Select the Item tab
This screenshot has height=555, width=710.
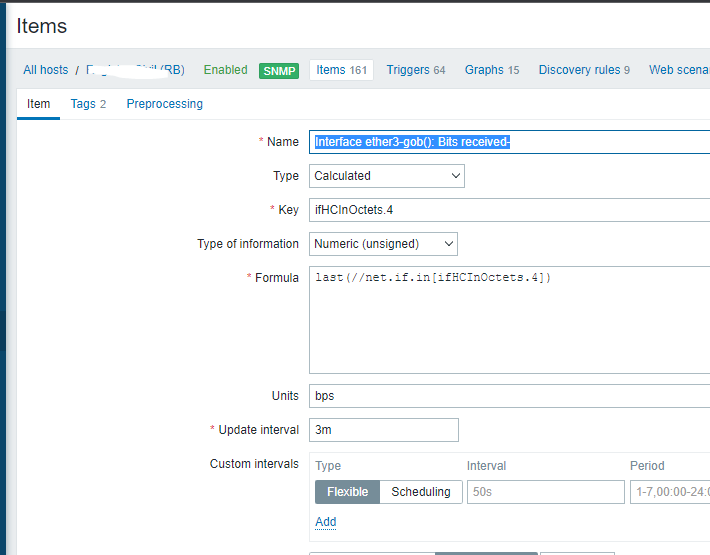click(38, 104)
